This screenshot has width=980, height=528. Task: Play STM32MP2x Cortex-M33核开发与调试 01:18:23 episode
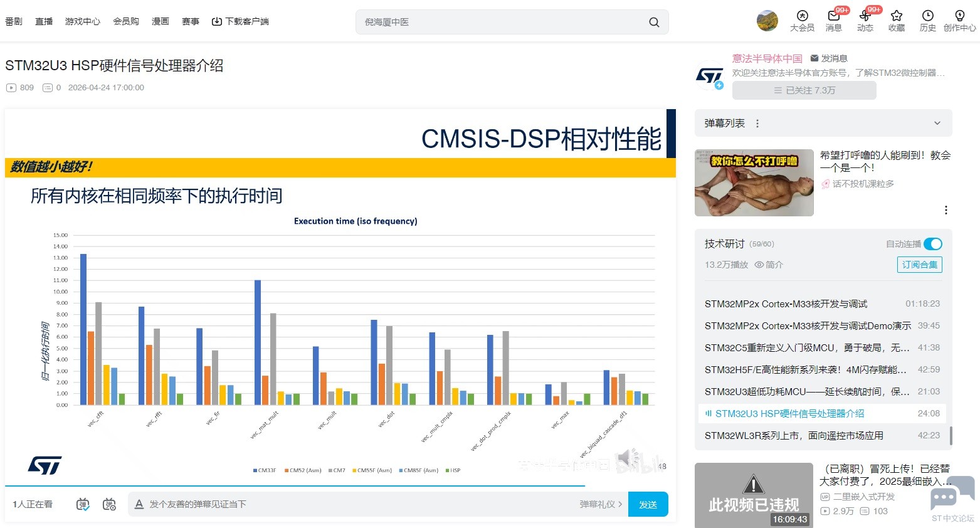[x=822, y=304]
